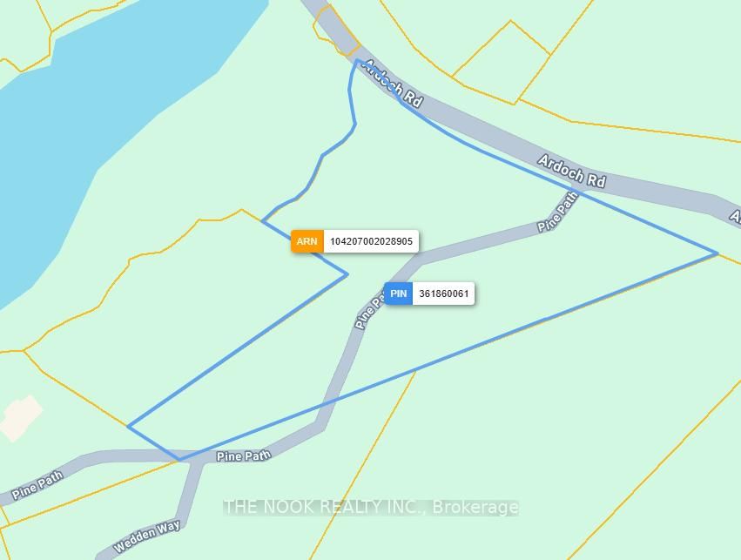Image resolution: width=741 pixels, height=560 pixels.
Task: Click the blue PIN badge
Action: tap(399, 293)
